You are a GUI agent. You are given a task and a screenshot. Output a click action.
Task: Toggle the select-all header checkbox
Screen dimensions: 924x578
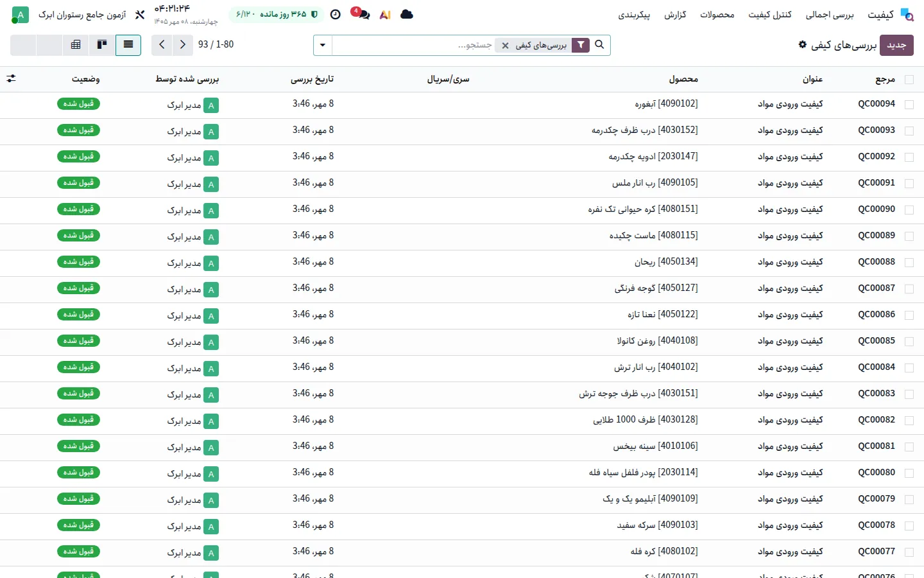click(909, 80)
